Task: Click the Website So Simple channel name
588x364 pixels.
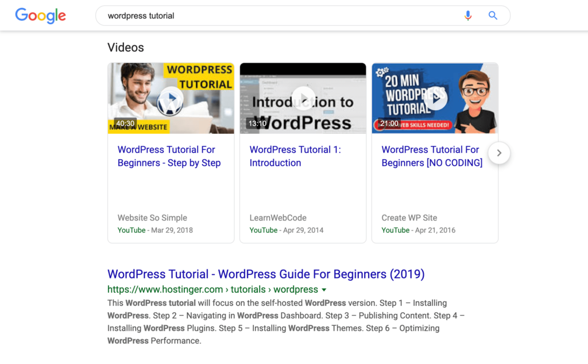Action: [152, 218]
